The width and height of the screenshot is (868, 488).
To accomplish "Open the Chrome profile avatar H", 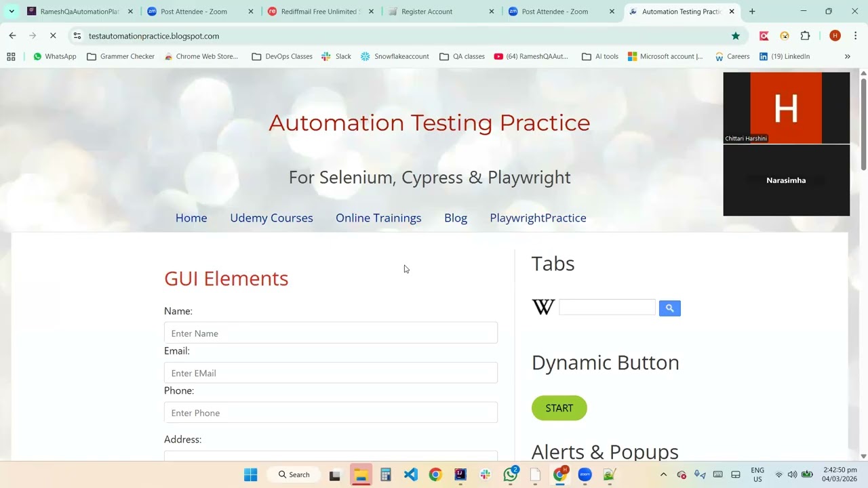I will pos(835,36).
